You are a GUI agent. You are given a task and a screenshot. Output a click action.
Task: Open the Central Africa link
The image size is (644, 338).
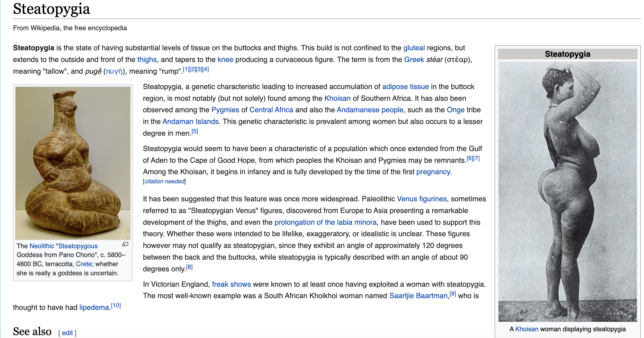pyautogui.click(x=271, y=110)
